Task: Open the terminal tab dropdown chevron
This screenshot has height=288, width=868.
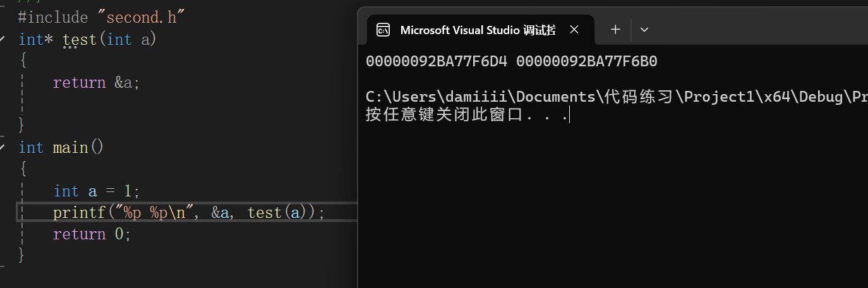Action: pyautogui.click(x=644, y=30)
